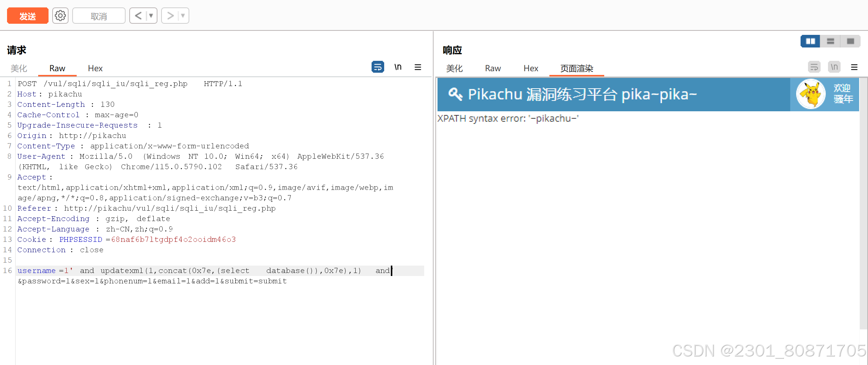Toggle word wrap in response panel
The image size is (868, 365).
click(814, 67)
